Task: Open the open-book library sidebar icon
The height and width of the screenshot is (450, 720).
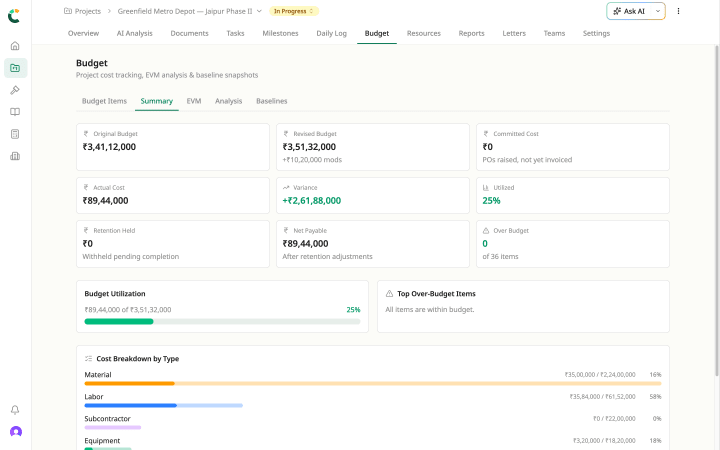Action: click(x=15, y=112)
